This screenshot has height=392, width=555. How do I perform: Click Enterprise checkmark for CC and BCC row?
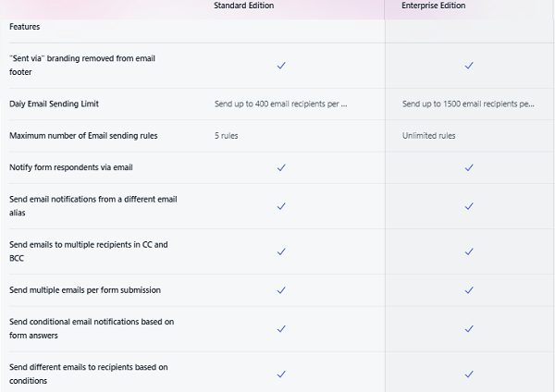[469, 251]
